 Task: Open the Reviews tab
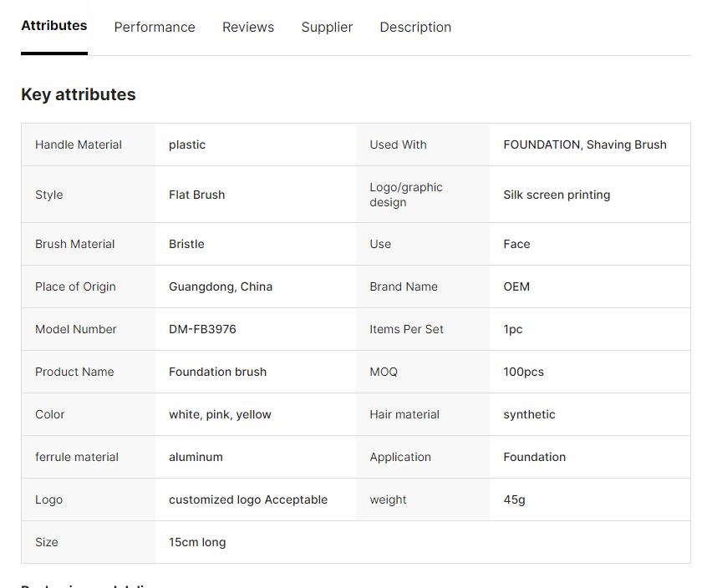coord(248,28)
